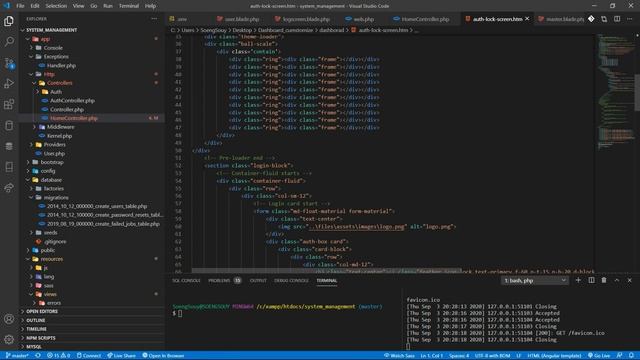The image size is (640, 360).
Task: Open the Explorer view in activity bar
Action: 9,21
